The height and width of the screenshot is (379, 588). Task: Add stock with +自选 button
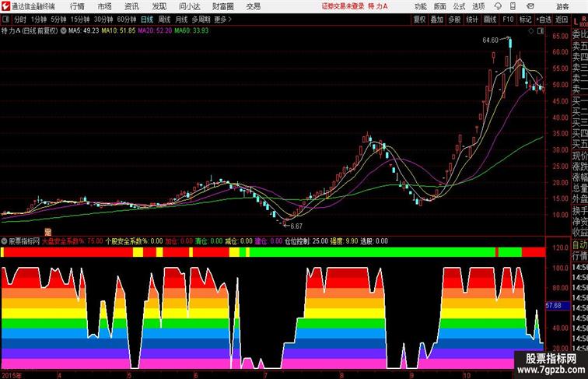(544, 19)
